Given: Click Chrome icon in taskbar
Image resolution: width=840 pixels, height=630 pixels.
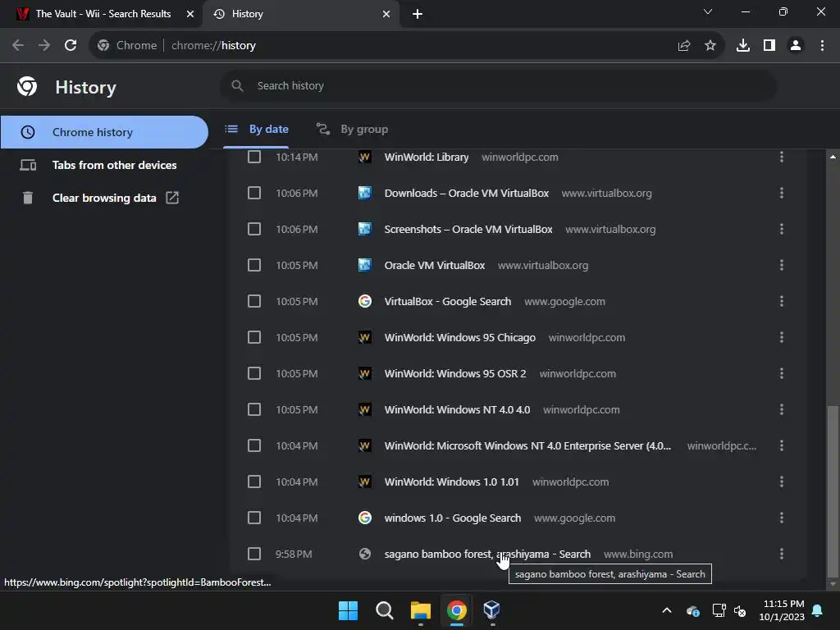Looking at the screenshot, I should [456, 610].
